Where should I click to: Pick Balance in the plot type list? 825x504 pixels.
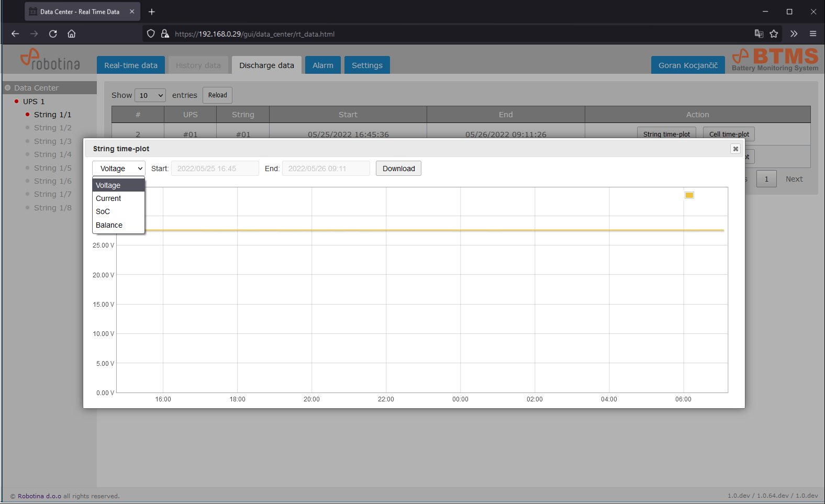pos(109,225)
